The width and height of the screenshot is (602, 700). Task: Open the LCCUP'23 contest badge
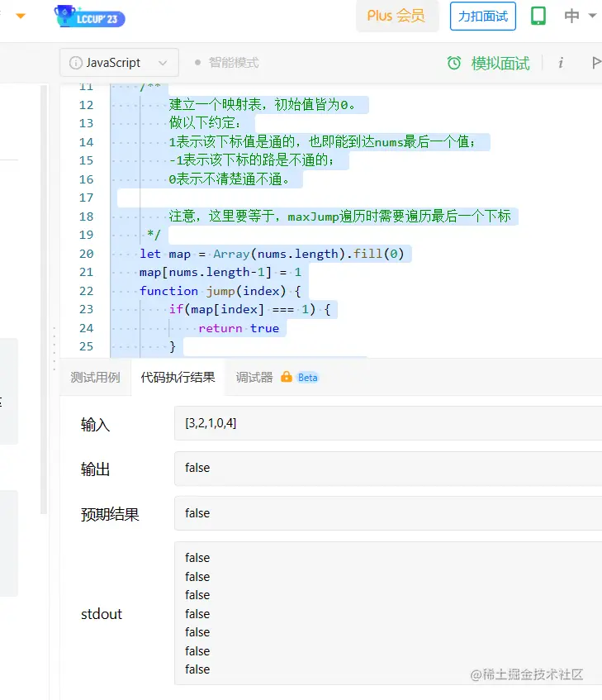(89, 17)
